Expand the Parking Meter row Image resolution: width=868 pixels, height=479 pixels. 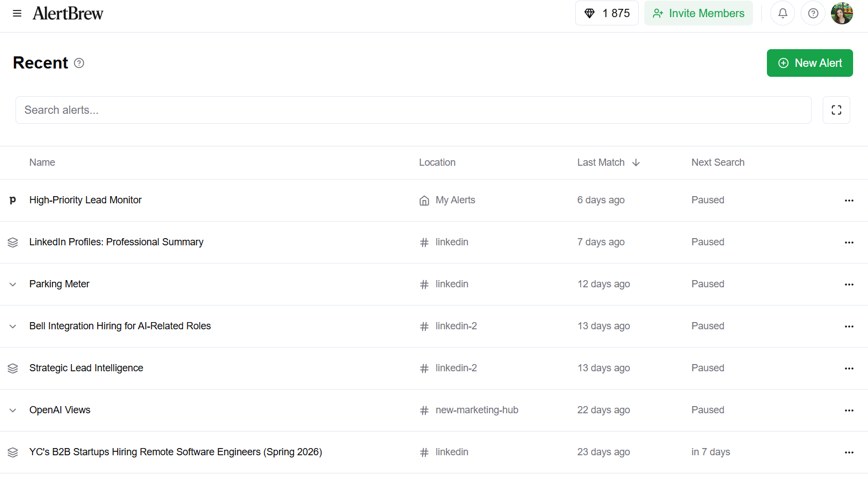click(x=13, y=285)
